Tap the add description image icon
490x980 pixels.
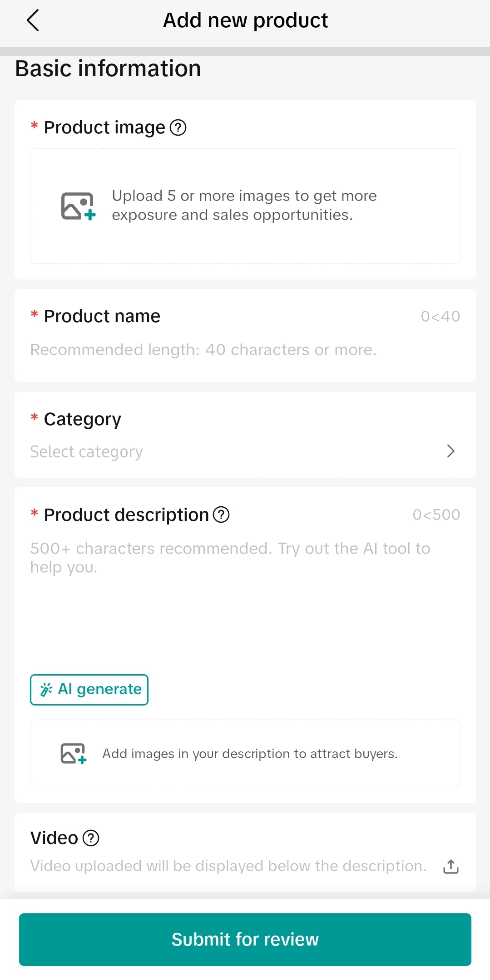pos(74,754)
